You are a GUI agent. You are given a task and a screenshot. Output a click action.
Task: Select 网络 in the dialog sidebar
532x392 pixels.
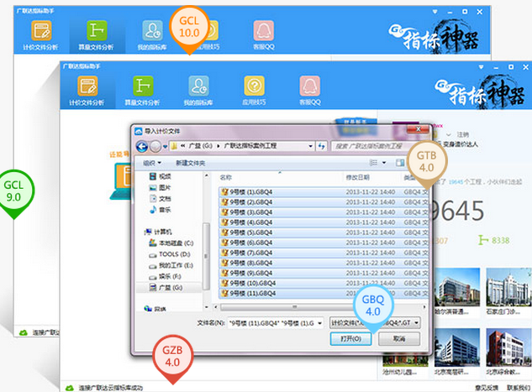point(155,309)
